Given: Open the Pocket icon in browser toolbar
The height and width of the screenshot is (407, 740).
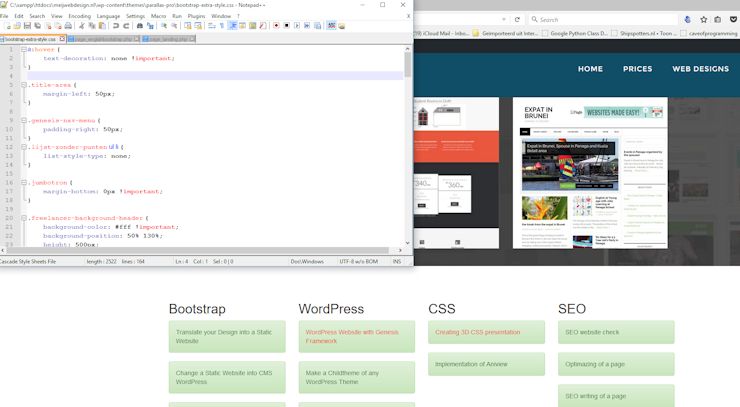Looking at the screenshot, I should pyautogui.click(x=733, y=19).
